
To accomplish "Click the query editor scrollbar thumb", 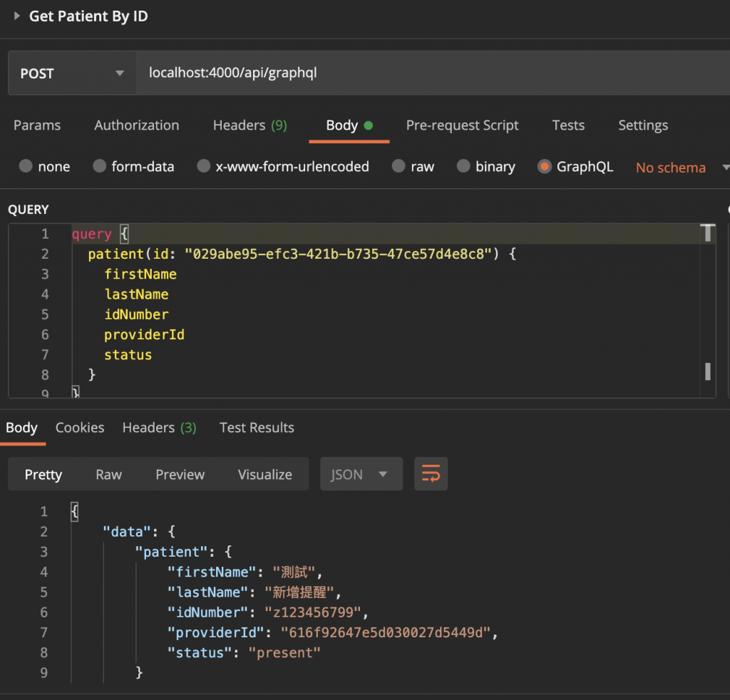I will [x=708, y=371].
